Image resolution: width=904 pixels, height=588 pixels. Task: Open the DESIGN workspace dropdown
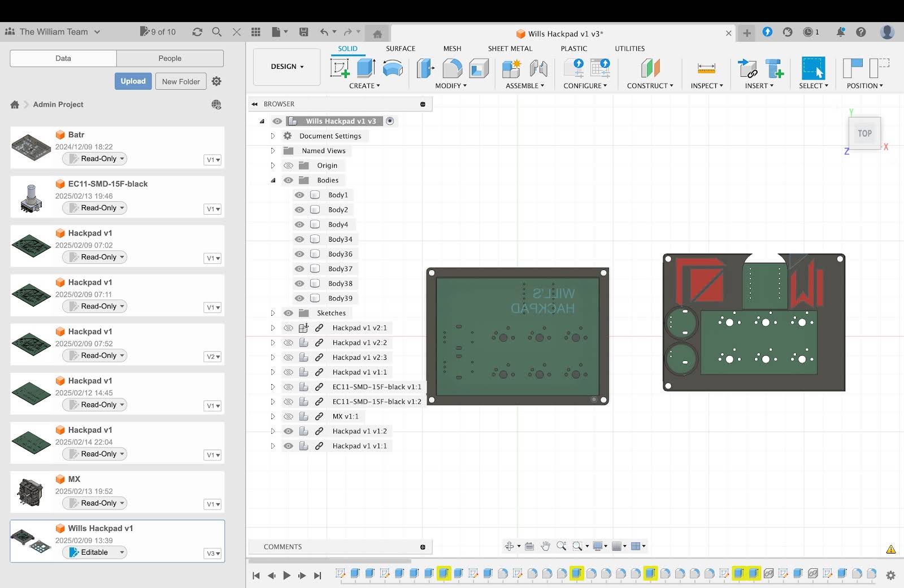pyautogui.click(x=287, y=67)
